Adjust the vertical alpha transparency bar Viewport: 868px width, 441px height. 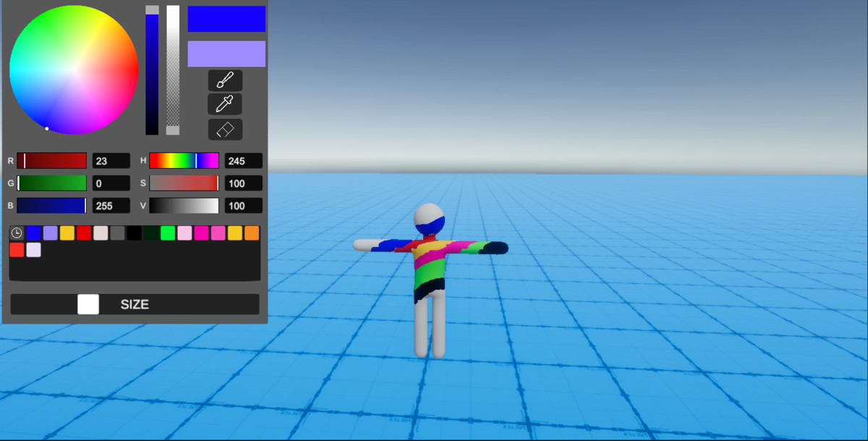(173, 70)
